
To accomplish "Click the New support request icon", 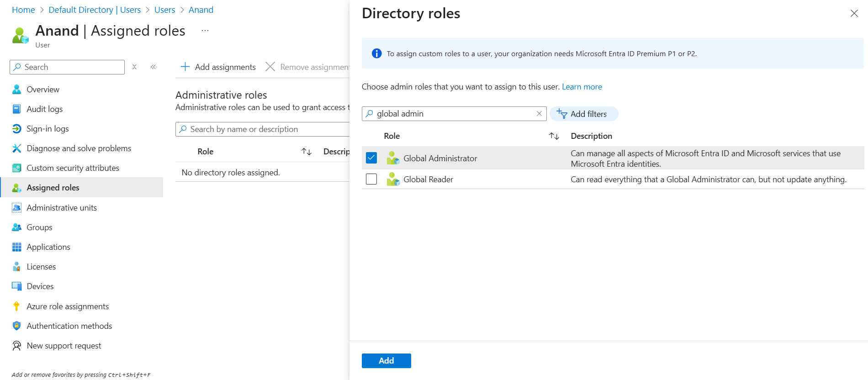I will [x=17, y=346].
